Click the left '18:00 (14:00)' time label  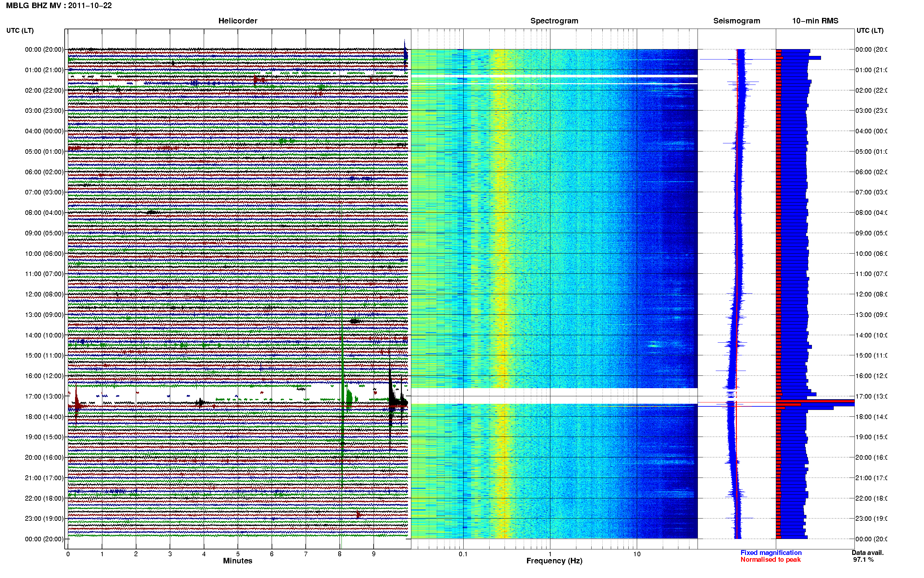tap(44, 417)
